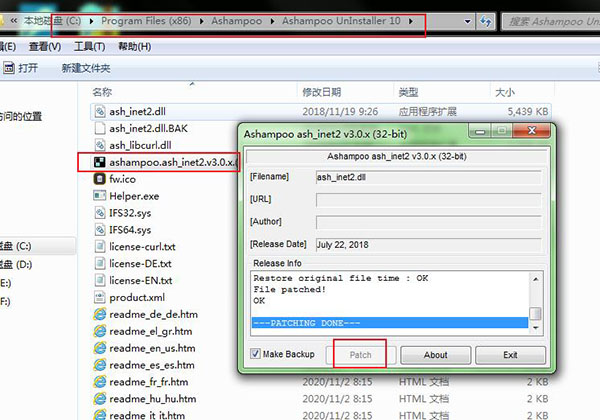Open the 帮助(H) menu
This screenshot has width=600, height=420.
point(135,47)
